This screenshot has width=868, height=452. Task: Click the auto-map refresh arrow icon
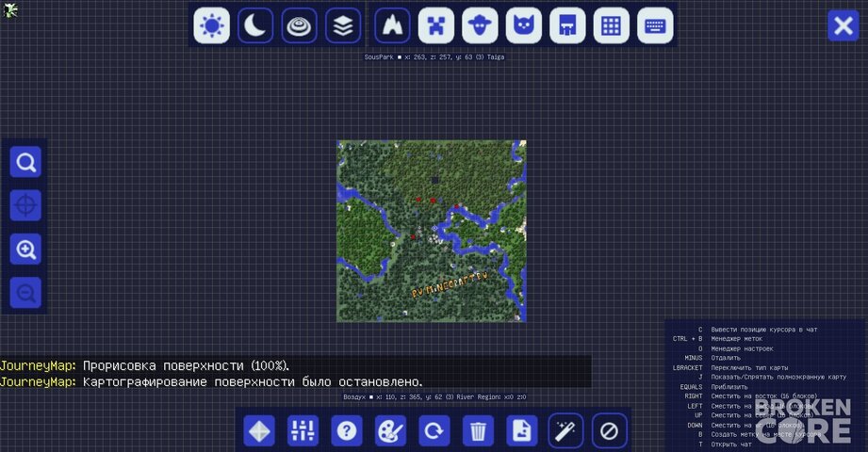click(434, 430)
